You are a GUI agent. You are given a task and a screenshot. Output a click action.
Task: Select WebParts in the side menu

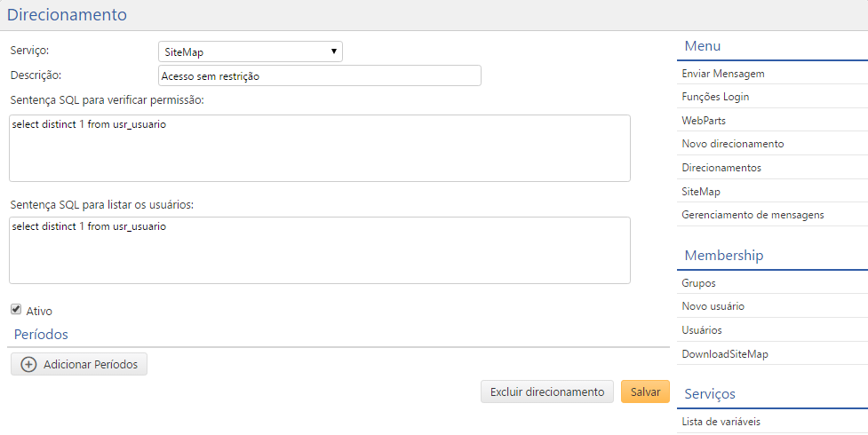(704, 120)
